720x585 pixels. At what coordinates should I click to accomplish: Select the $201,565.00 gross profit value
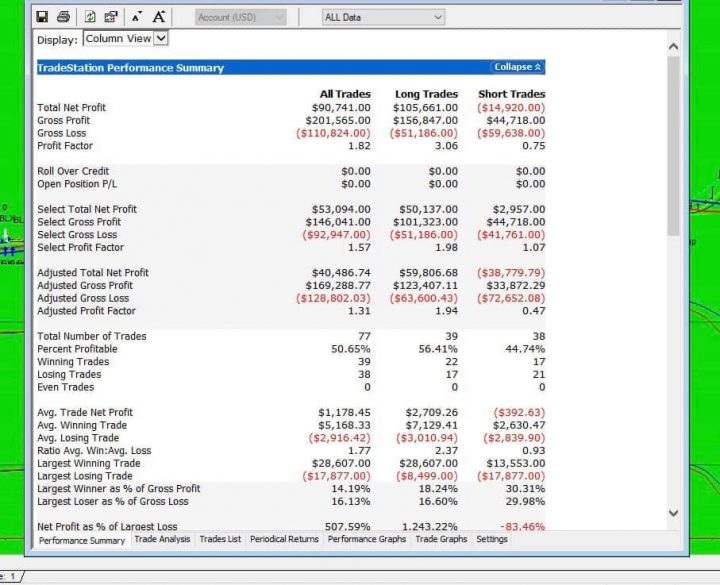tap(338, 120)
